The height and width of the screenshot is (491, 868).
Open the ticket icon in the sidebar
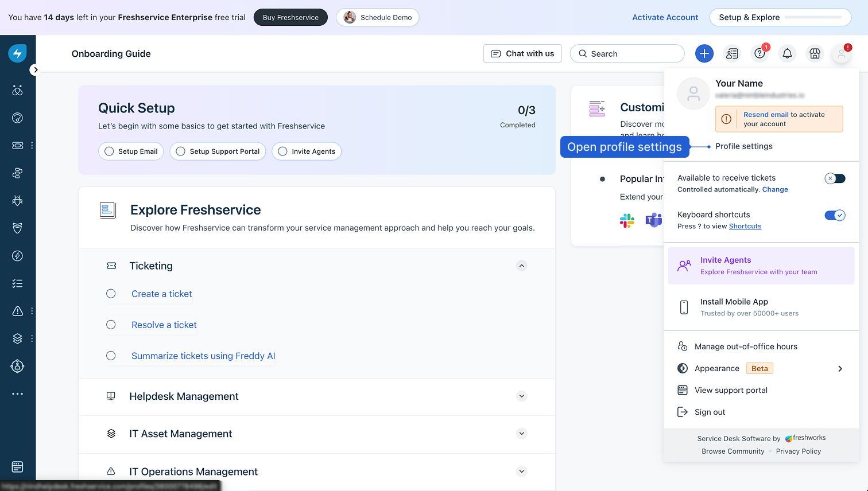17,145
